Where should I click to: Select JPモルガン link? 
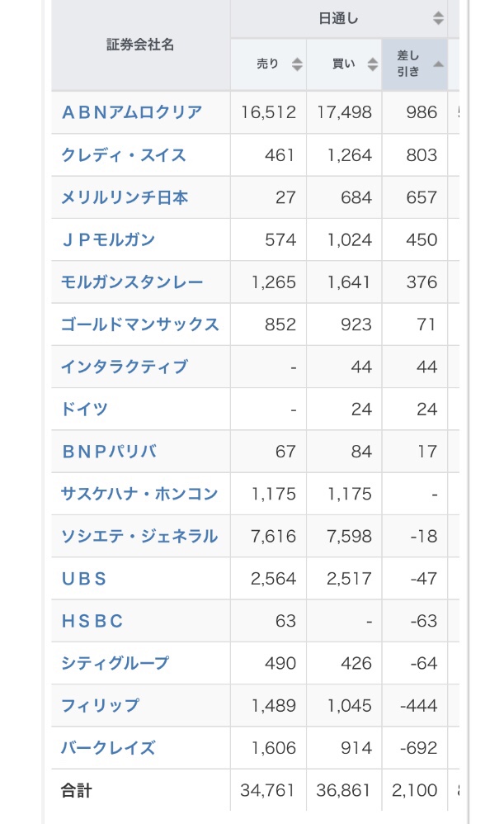tap(109, 239)
